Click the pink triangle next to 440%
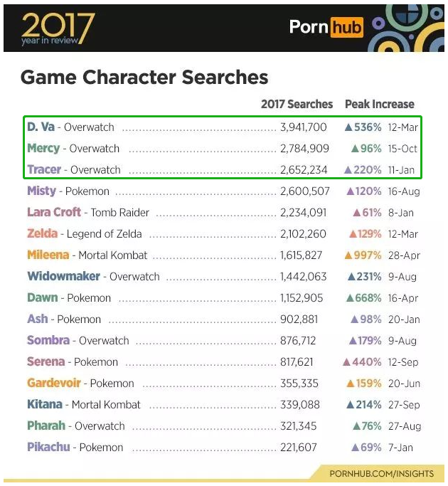448x486 pixels. (x=346, y=362)
